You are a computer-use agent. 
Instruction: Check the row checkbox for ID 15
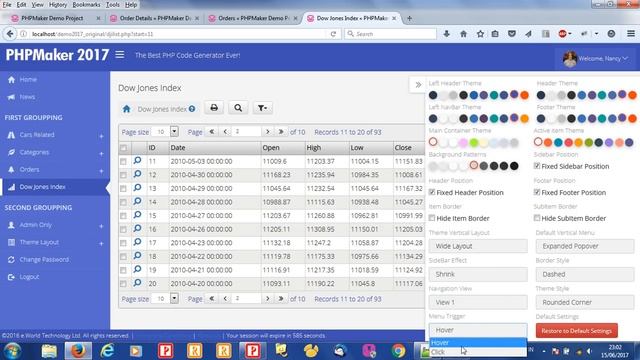click(x=123, y=216)
